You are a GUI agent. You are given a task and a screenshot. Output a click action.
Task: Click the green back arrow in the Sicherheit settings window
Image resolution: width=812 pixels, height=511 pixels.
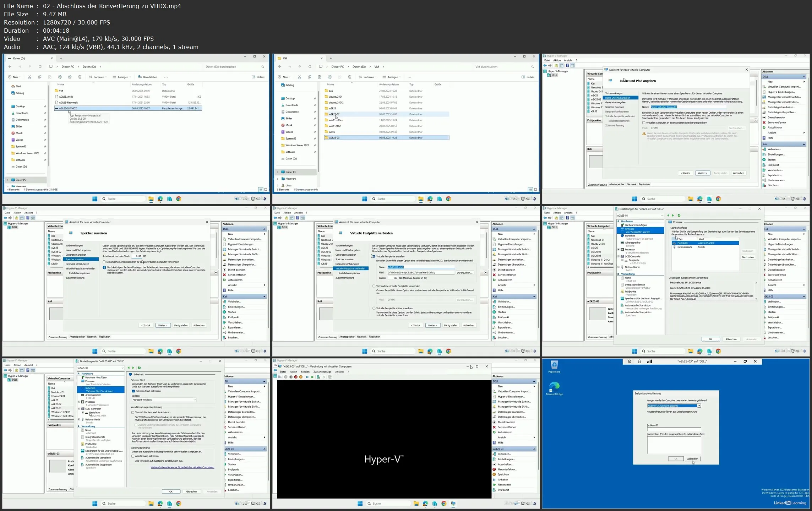pyautogui.click(x=129, y=368)
